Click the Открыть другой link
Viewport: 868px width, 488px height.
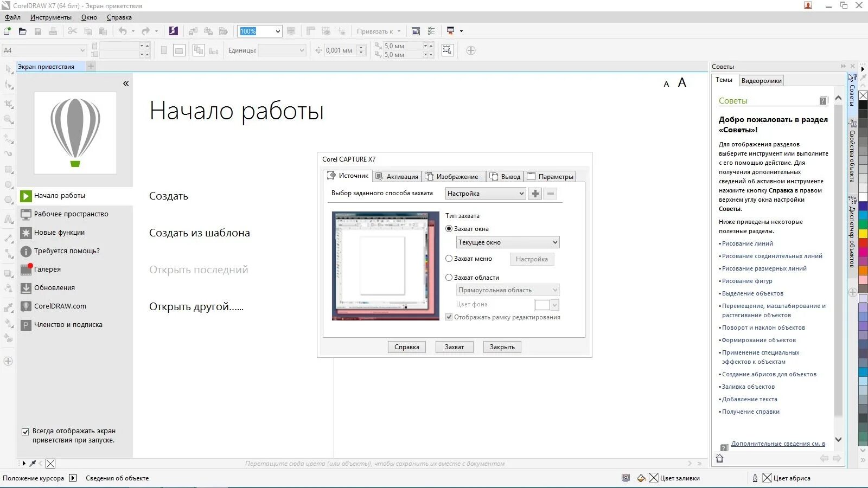pyautogui.click(x=196, y=307)
